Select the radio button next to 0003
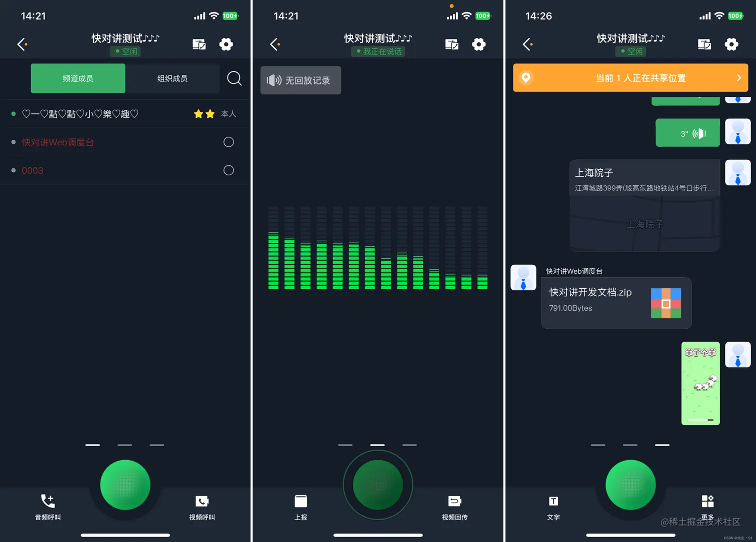The width and height of the screenshot is (756, 542). point(228,170)
